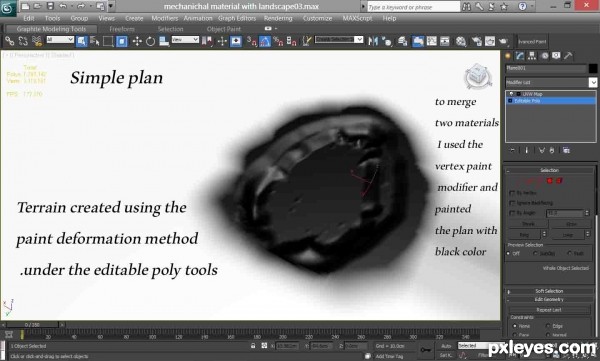Toggle the Percent Snap icon
The width and height of the screenshot is (600, 361).
[x=278, y=41]
